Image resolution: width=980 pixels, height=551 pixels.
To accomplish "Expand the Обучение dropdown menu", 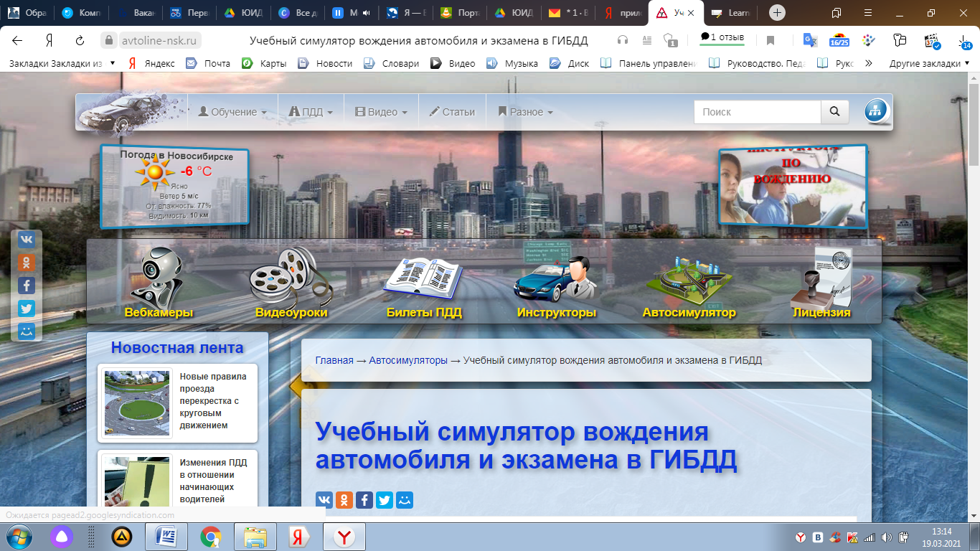I will [232, 112].
